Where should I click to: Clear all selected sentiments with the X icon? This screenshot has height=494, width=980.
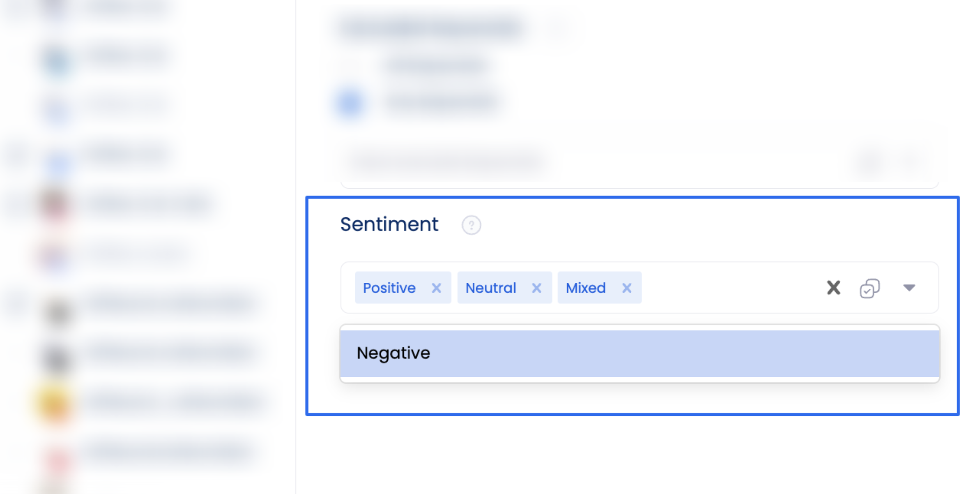pyautogui.click(x=833, y=288)
